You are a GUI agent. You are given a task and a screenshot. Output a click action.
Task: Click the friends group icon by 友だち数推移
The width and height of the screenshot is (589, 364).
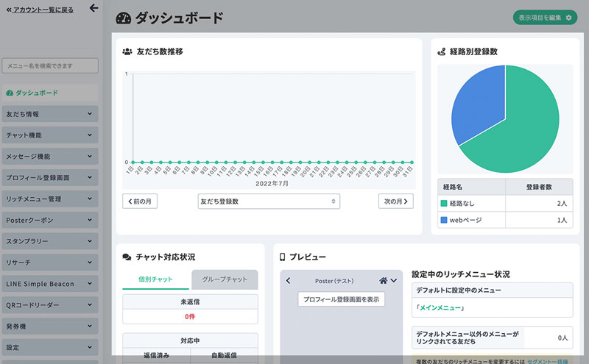pyautogui.click(x=127, y=51)
